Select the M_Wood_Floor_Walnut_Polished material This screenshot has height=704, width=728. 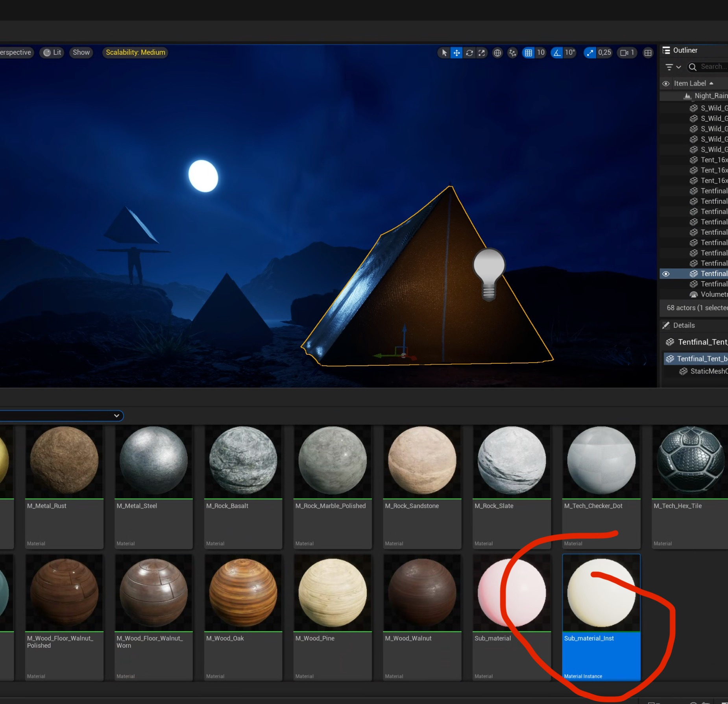point(64,617)
